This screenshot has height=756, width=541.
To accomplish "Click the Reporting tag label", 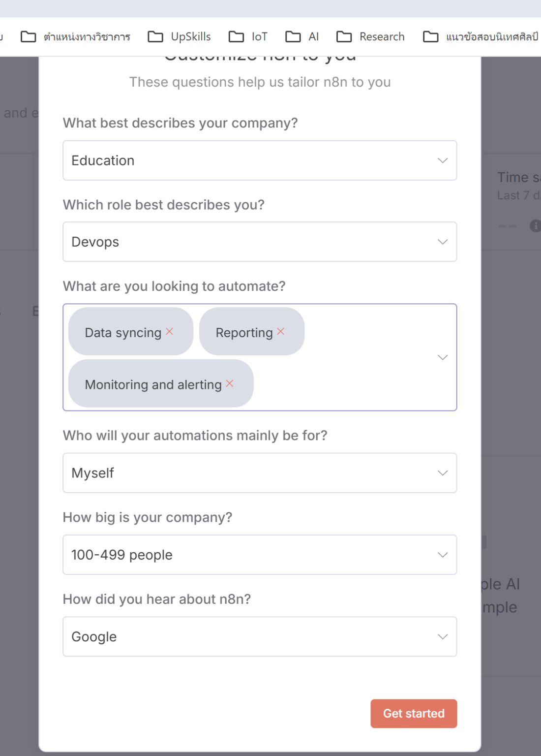I will click(x=244, y=333).
